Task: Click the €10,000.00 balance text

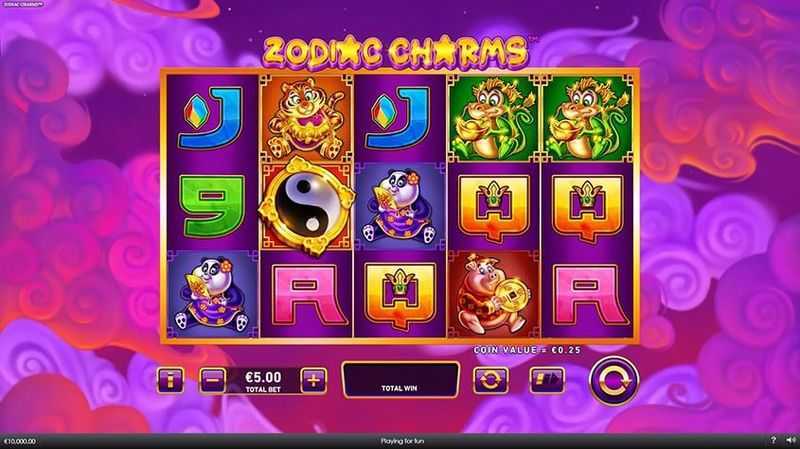Action: tap(20, 441)
